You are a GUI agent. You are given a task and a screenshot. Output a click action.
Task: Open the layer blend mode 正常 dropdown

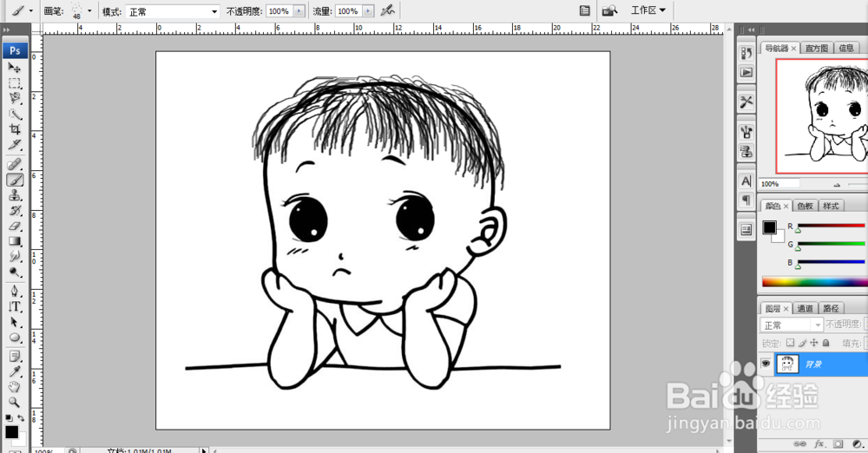click(792, 325)
